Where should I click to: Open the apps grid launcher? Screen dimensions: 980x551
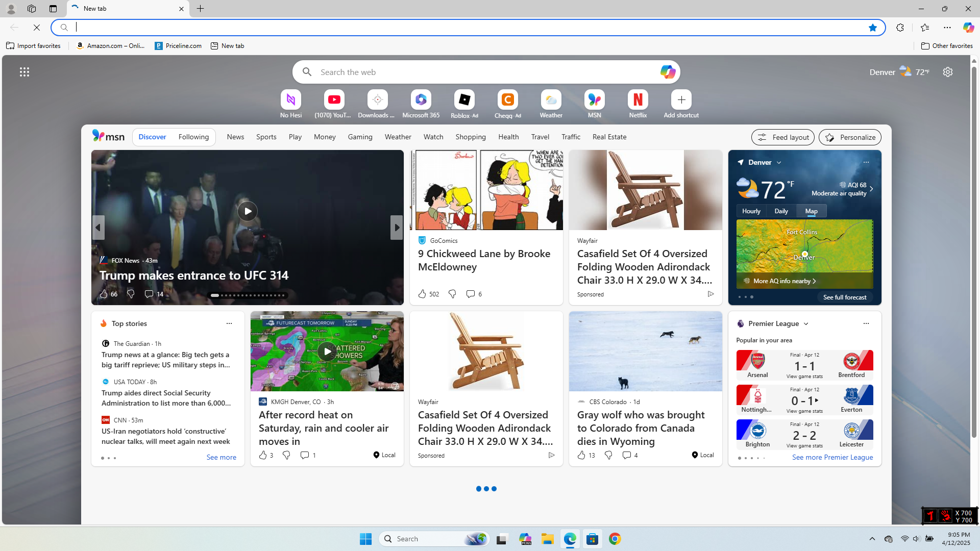click(x=24, y=72)
